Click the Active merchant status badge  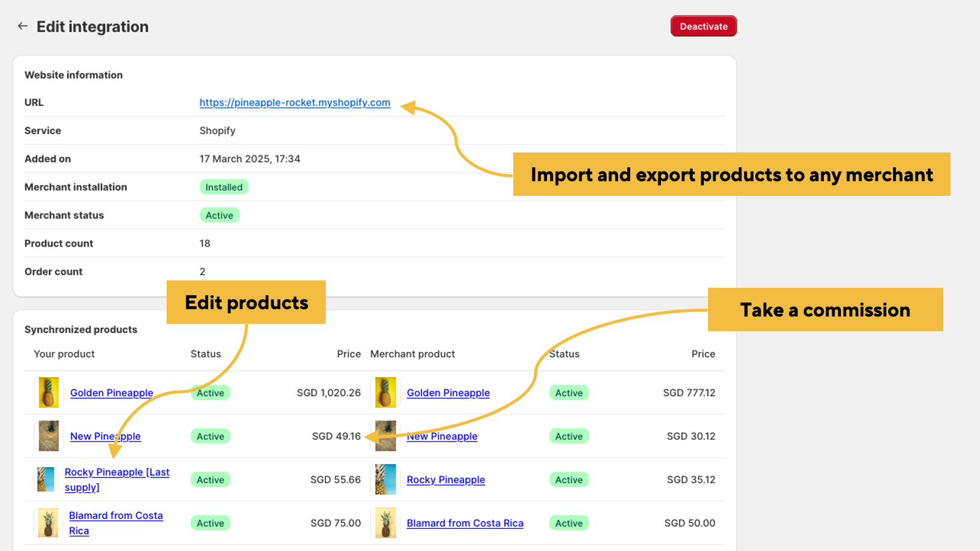[x=219, y=216]
